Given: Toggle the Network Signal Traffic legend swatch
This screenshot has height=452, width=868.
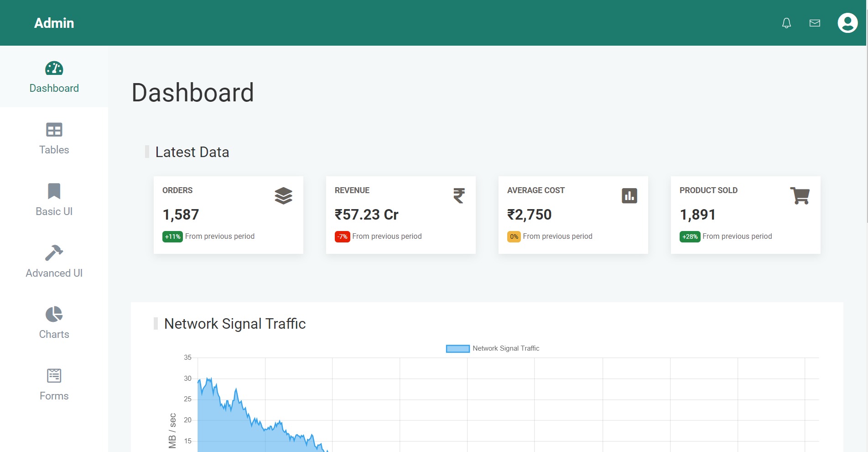Looking at the screenshot, I should 457,349.
